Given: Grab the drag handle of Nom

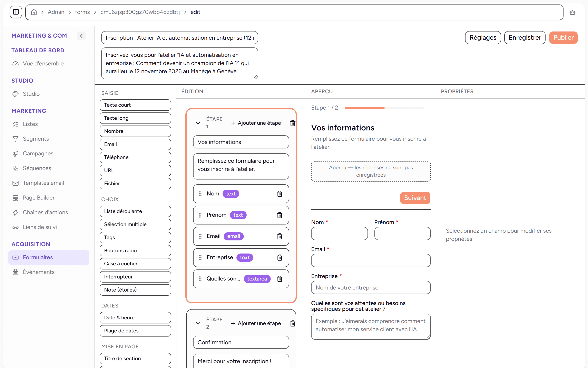Looking at the screenshot, I should click(x=200, y=194).
